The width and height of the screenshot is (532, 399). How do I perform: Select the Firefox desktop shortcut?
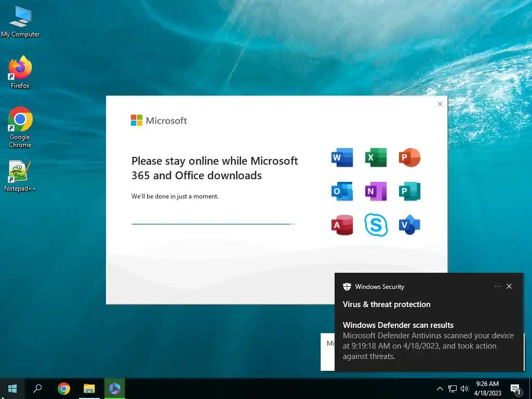[20, 72]
